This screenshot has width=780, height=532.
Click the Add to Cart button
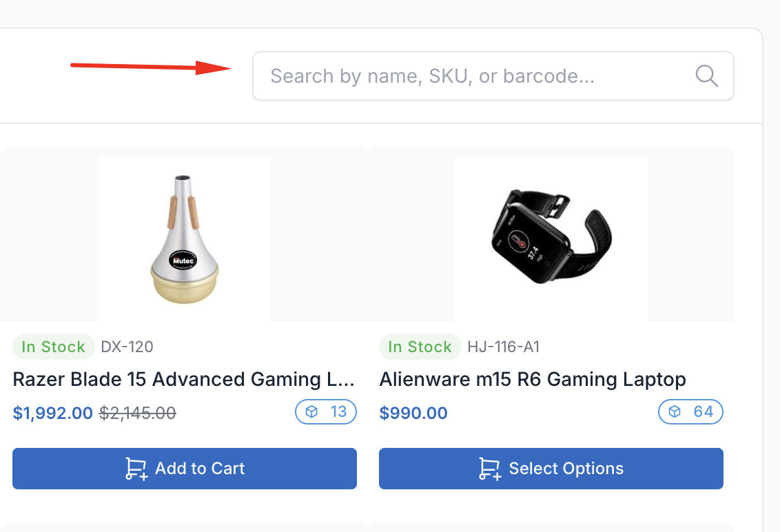pyautogui.click(x=185, y=469)
